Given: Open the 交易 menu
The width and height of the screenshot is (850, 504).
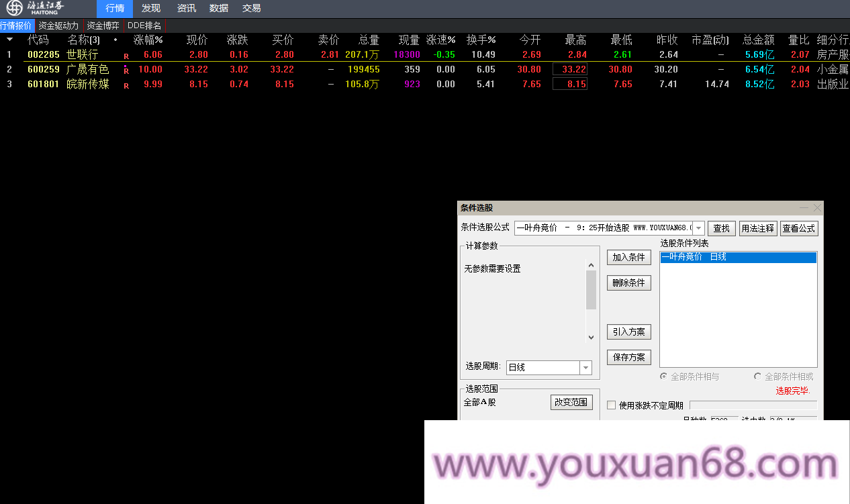Looking at the screenshot, I should (251, 8).
